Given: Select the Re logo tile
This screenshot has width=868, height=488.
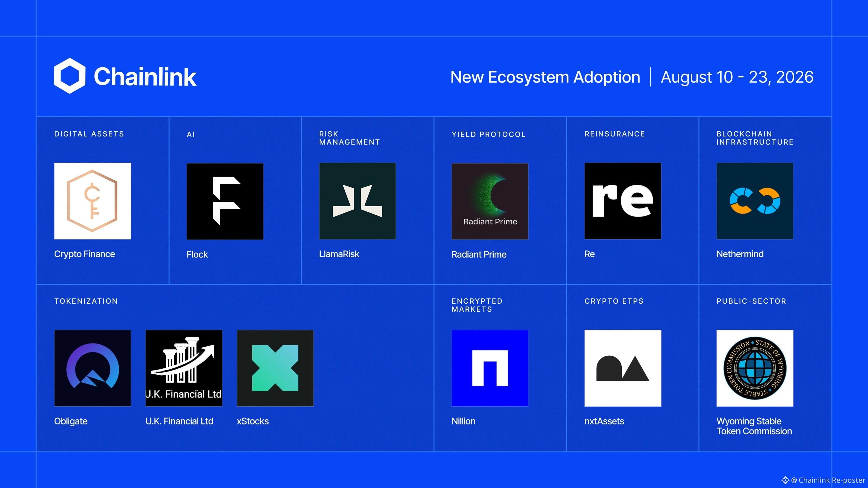Looking at the screenshot, I should tap(623, 201).
